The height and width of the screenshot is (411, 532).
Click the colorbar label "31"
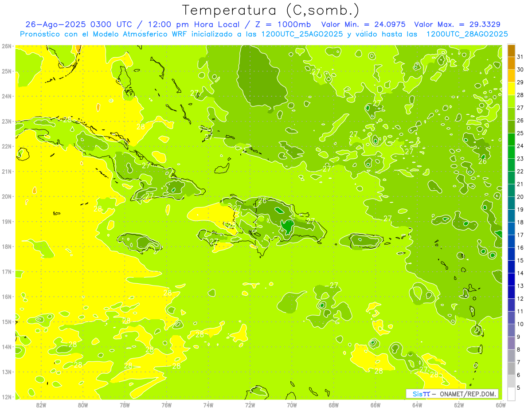coord(520,57)
